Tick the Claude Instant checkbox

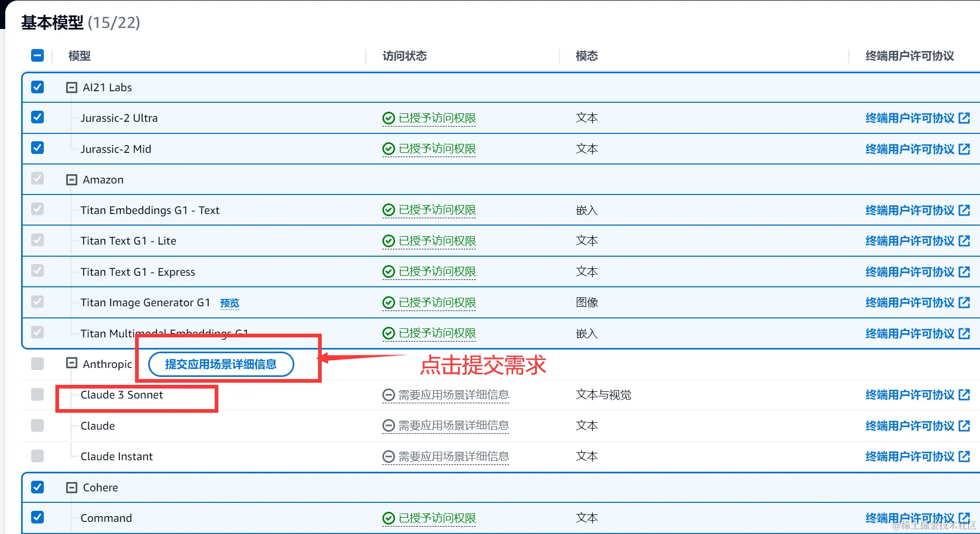click(37, 455)
